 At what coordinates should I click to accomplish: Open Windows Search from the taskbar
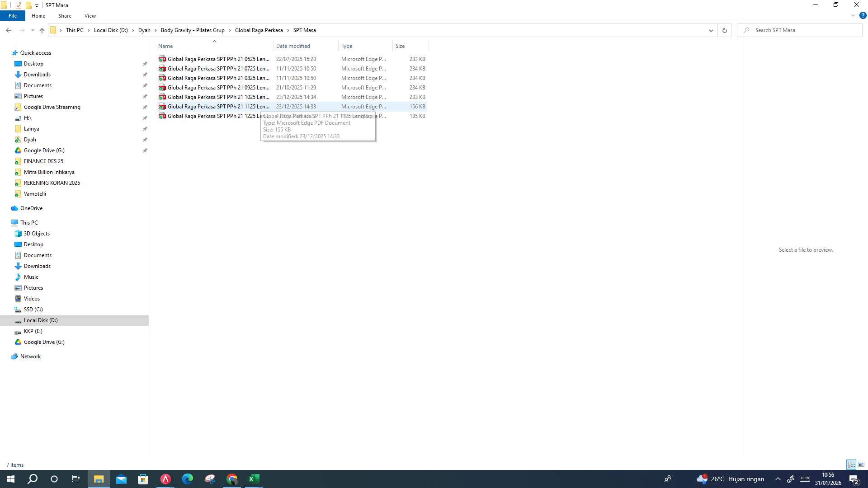(32, 479)
